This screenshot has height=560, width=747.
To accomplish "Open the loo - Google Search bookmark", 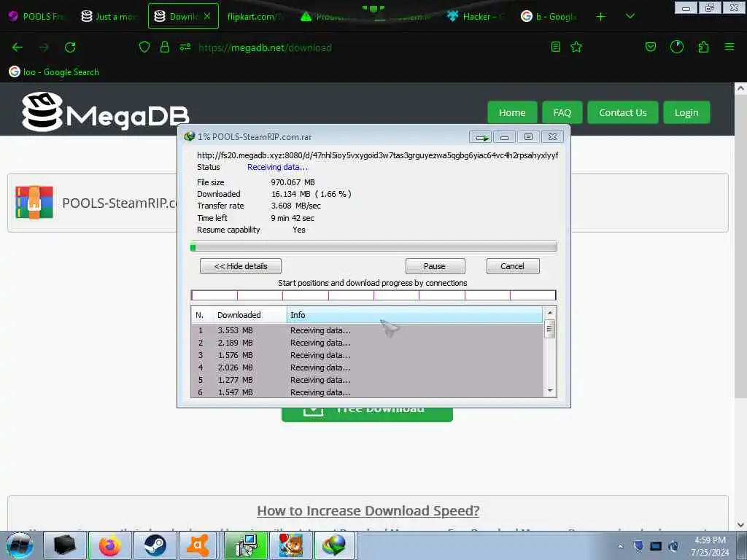I will [54, 72].
